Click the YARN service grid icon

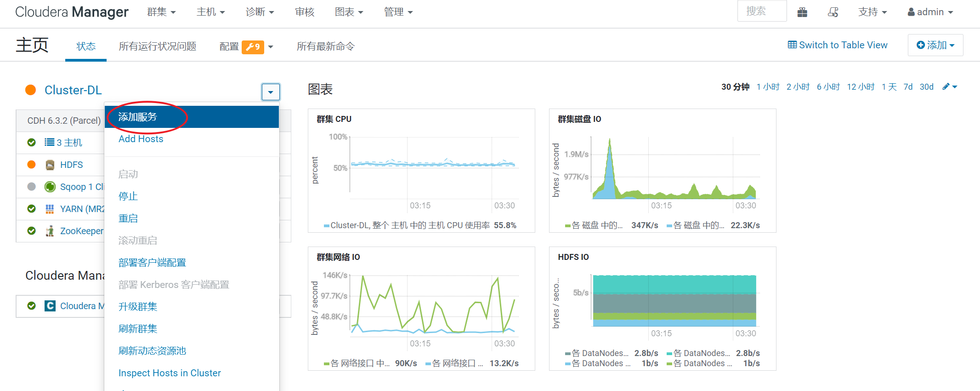[x=50, y=209]
